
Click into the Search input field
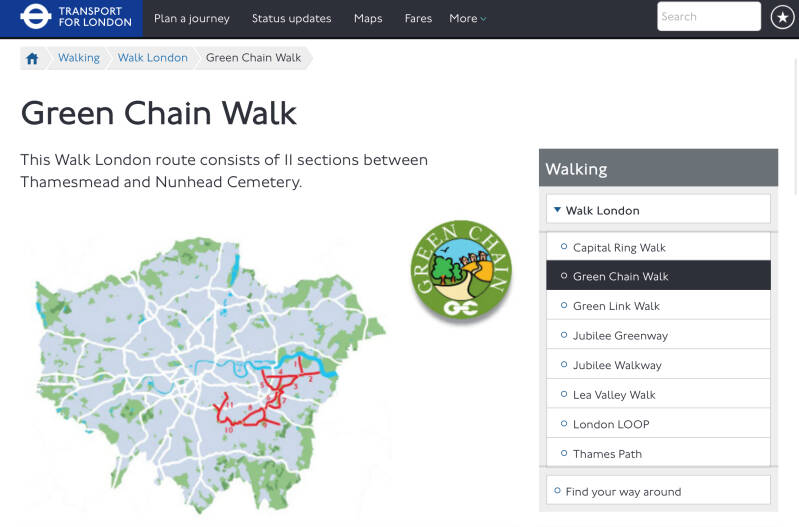click(708, 17)
